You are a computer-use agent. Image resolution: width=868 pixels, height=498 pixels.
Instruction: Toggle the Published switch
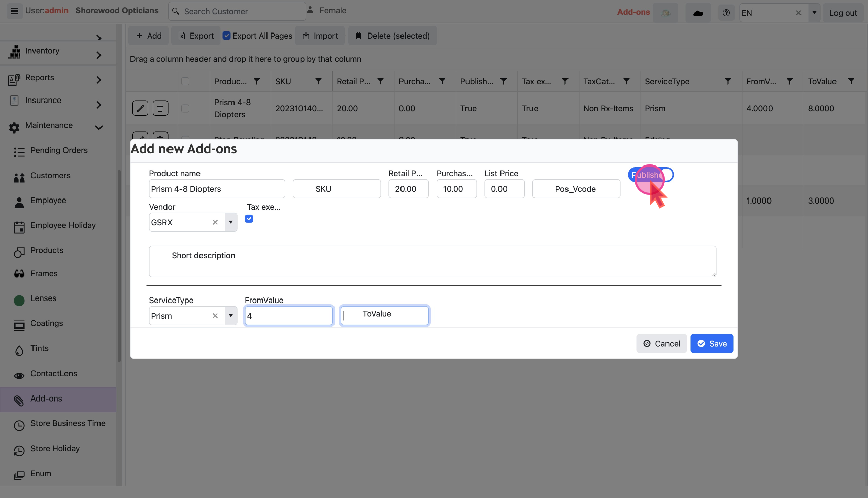[651, 175]
